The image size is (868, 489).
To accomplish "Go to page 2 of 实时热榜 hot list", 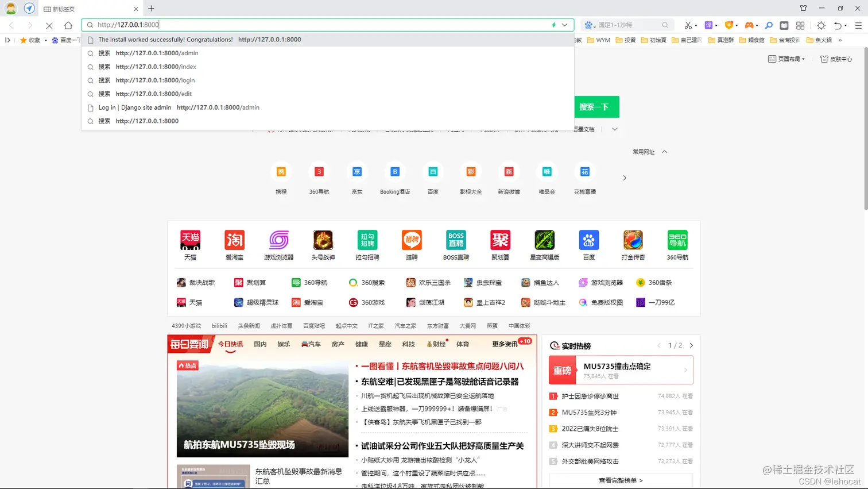I will click(691, 345).
